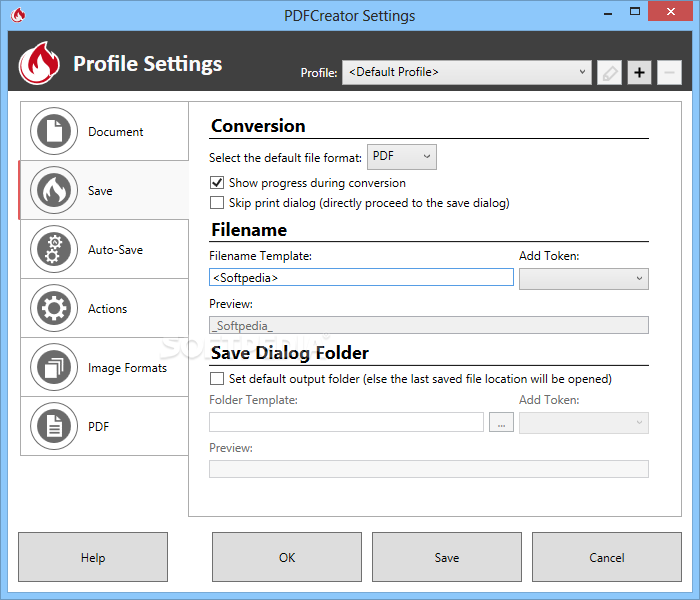Click the filename Preview field showing _Softpedia_
Viewport: 700px width, 600px height.
(x=429, y=325)
